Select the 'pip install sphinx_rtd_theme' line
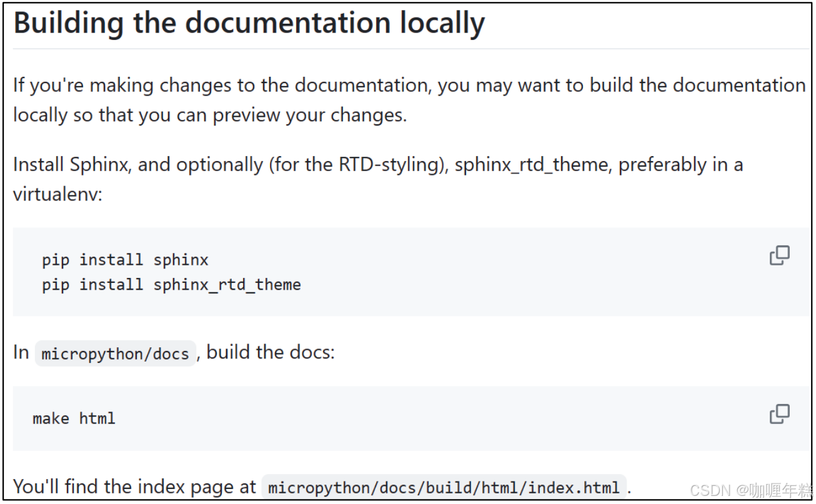Viewport: 816px width, 504px height. click(x=171, y=285)
